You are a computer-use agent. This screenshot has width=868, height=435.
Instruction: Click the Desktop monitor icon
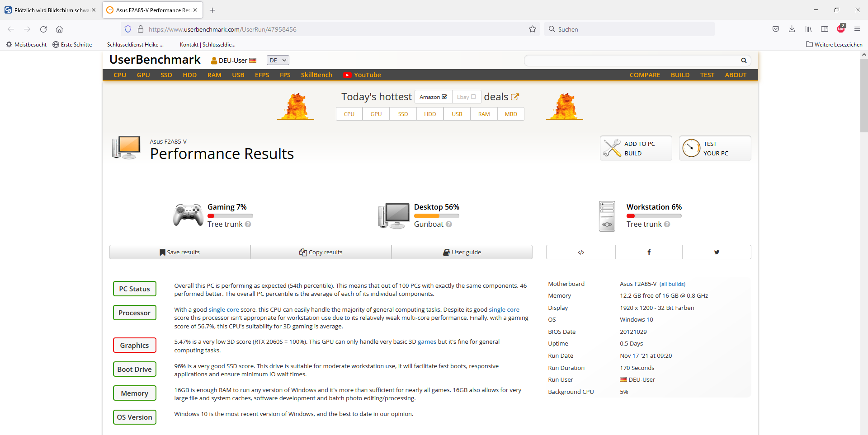[394, 215]
